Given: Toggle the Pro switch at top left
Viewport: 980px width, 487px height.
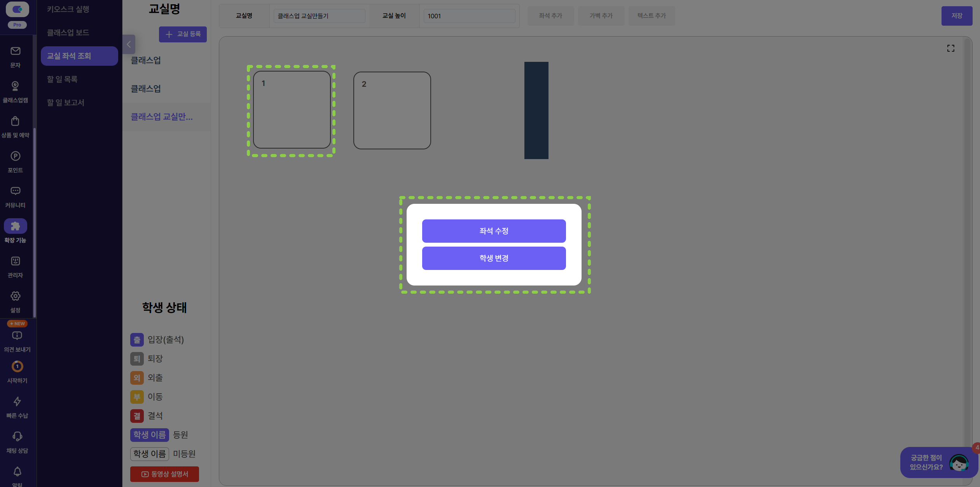Looking at the screenshot, I should (17, 9).
